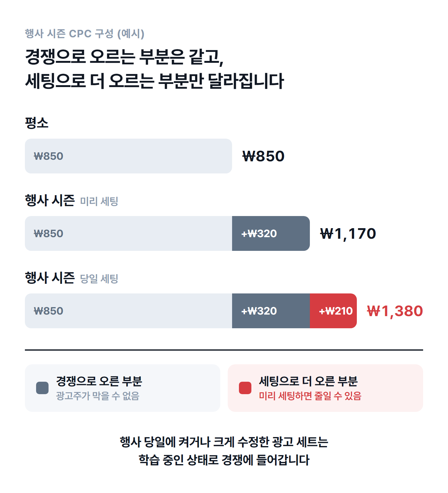Click the gray legend color swatch
The height and width of the screenshot is (493, 448).
tap(42, 388)
